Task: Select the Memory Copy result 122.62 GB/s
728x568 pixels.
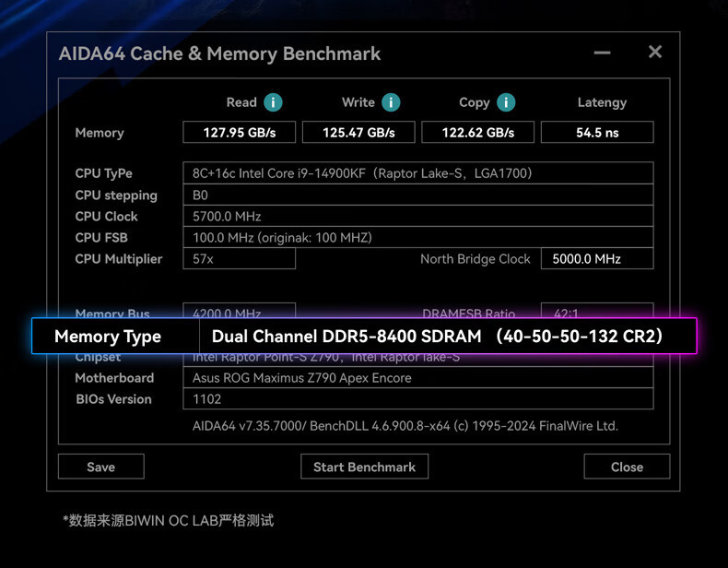Action: [x=477, y=133]
